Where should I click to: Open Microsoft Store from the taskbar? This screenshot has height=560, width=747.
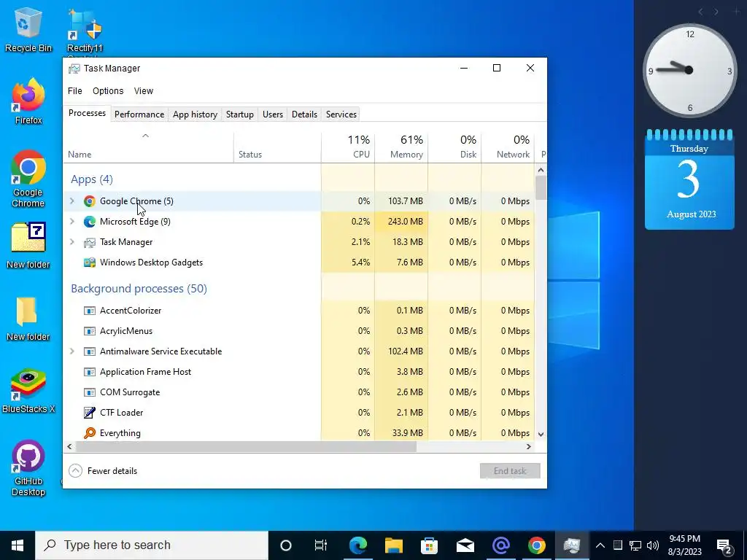(x=429, y=545)
